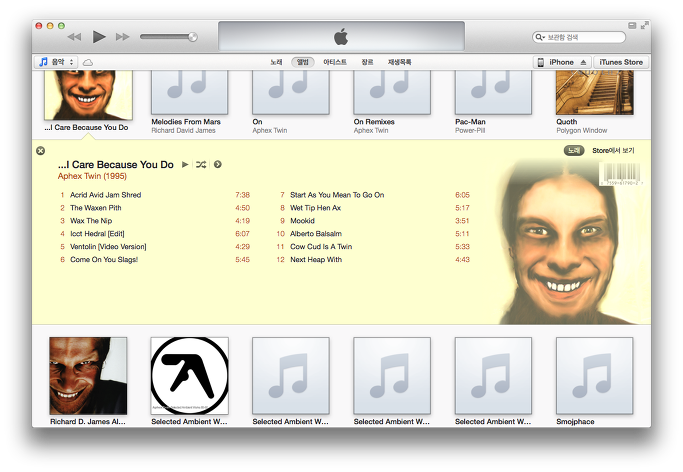Select track Acrid Avid Jam Shred

tap(155, 195)
